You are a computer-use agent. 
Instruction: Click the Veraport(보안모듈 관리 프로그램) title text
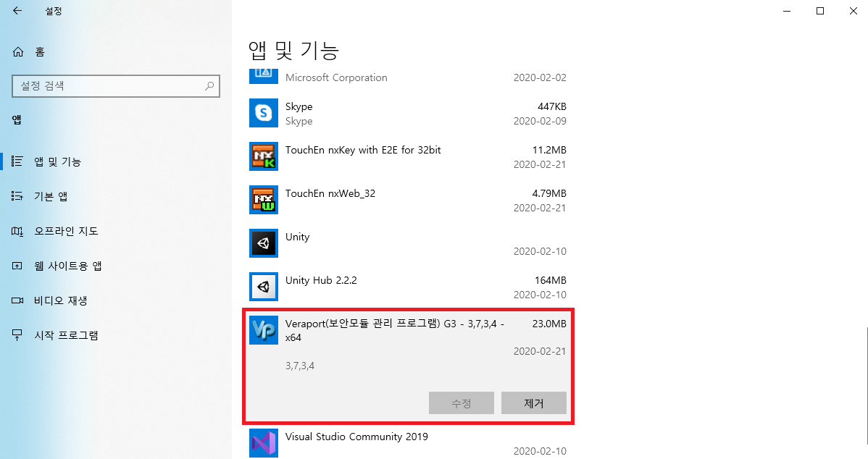tap(395, 330)
